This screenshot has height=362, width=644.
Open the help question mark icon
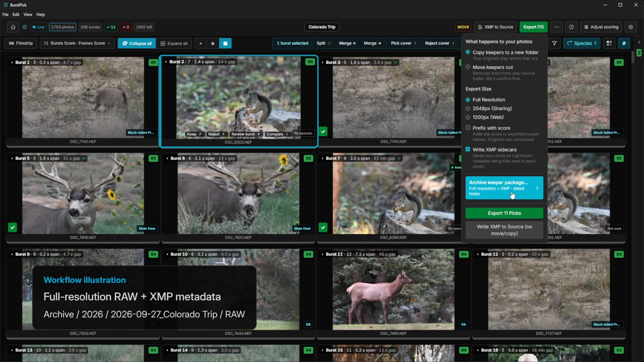point(571,27)
